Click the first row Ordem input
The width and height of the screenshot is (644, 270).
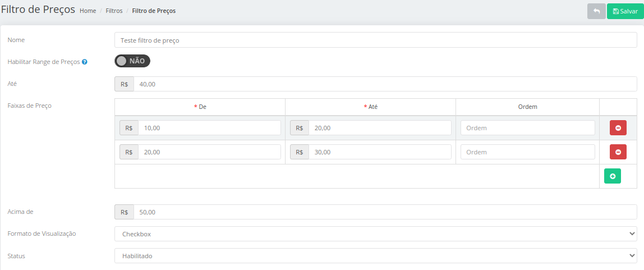pos(528,128)
